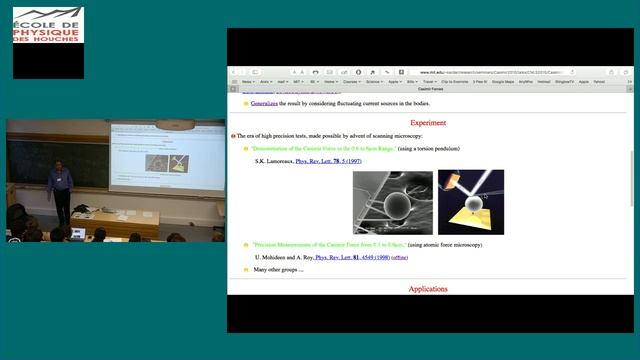The height and width of the screenshot is (360, 640).
Task: Go forward with Safari's forward arrow
Action: [242, 72]
